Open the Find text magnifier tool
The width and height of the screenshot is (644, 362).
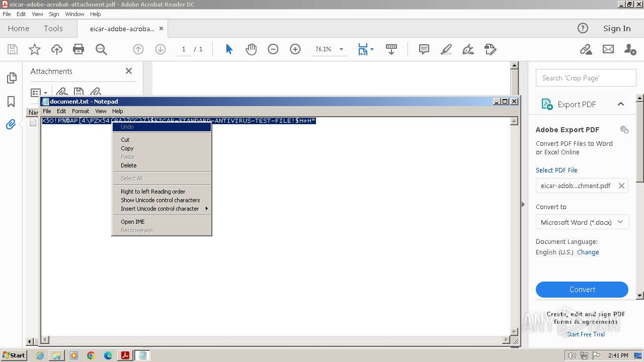coord(101,49)
